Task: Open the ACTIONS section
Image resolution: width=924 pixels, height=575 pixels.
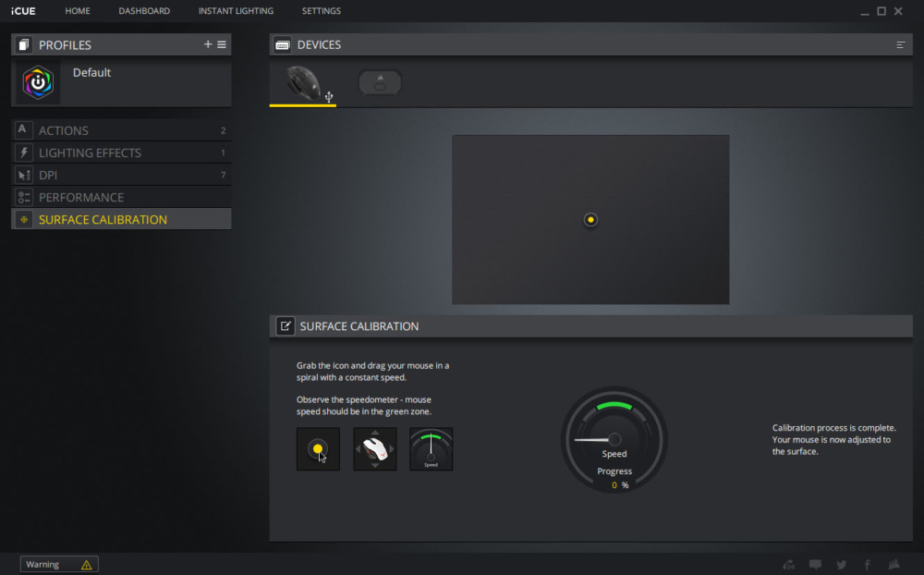Action: pyautogui.click(x=121, y=130)
